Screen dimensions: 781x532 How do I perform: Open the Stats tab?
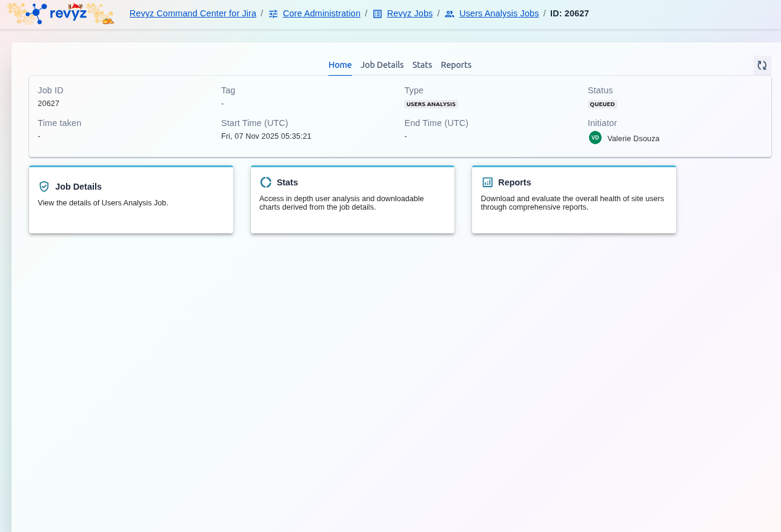pyautogui.click(x=422, y=65)
